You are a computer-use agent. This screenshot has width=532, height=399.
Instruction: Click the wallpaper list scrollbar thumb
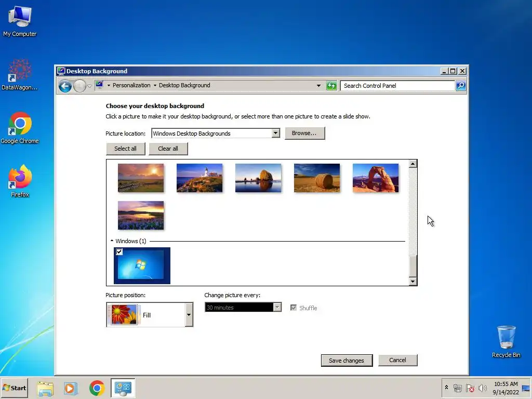[413, 267]
